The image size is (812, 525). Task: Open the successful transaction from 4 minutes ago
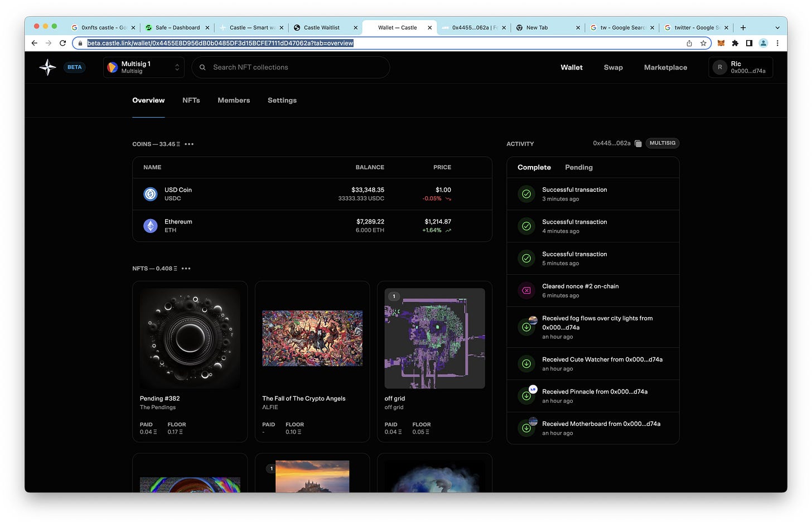point(593,226)
